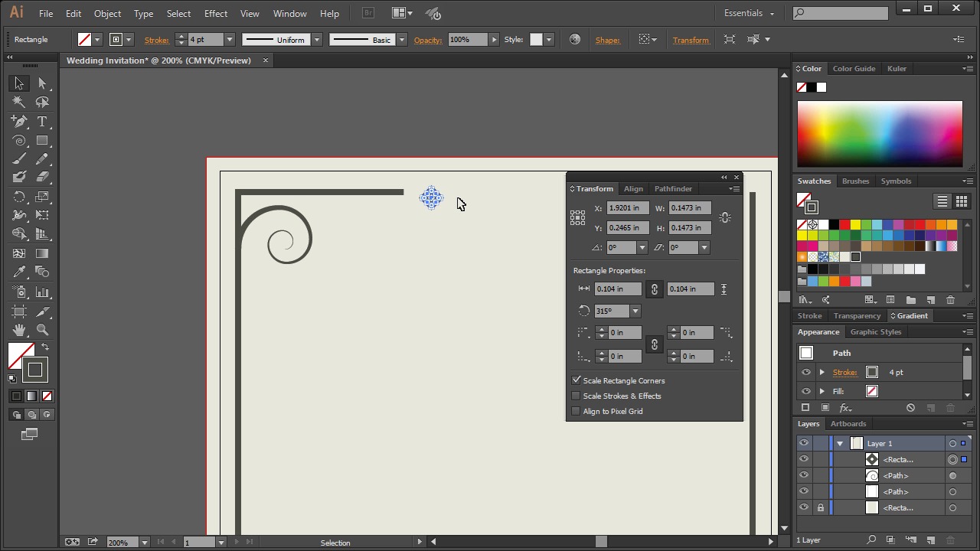Collapse Layer 1 disclosure triangle
Image resolution: width=980 pixels, height=551 pixels.
point(840,443)
